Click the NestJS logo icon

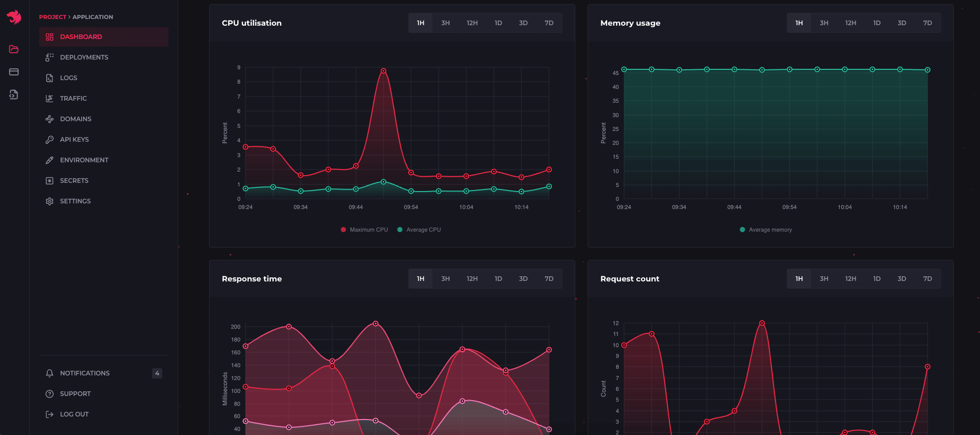coord(14,17)
